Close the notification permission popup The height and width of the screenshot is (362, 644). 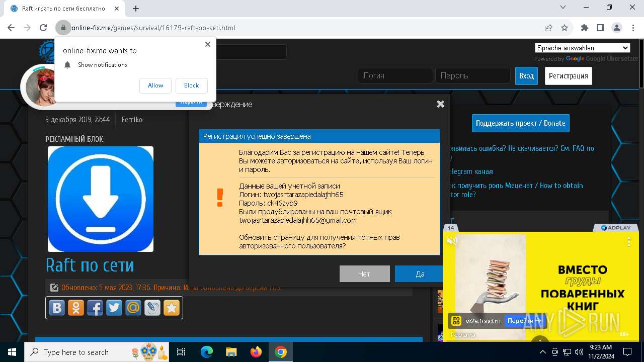click(208, 44)
